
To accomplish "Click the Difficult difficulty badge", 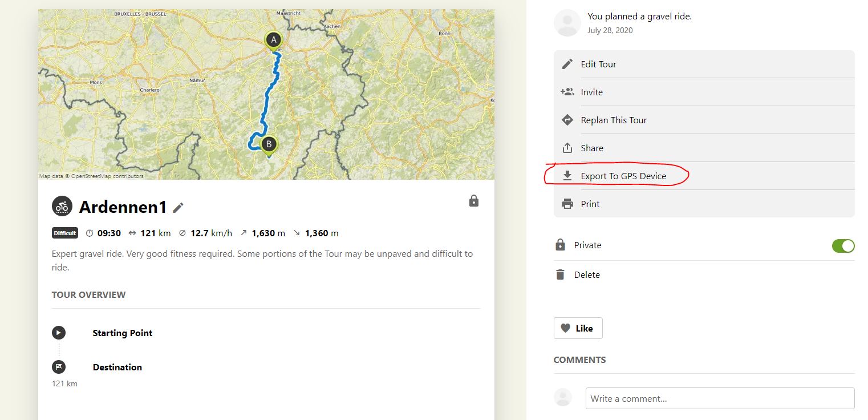I will click(x=64, y=233).
